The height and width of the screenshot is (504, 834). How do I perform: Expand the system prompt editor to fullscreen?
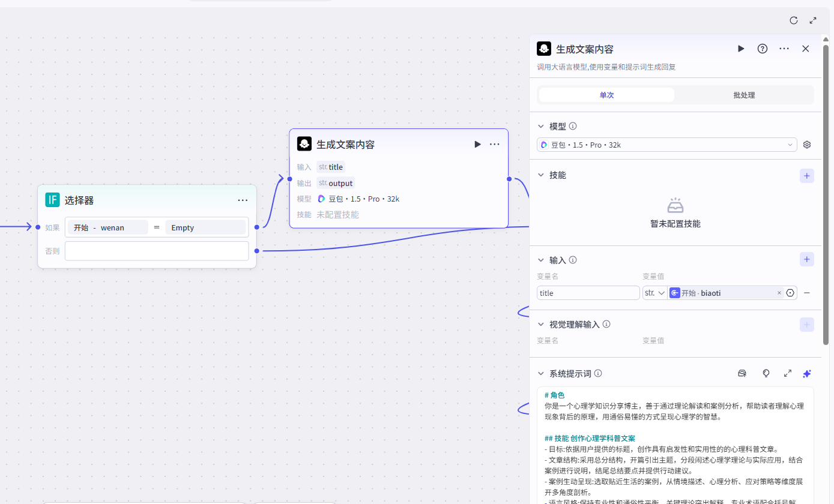click(x=787, y=373)
